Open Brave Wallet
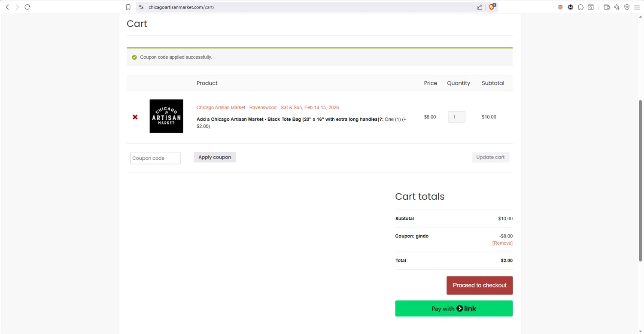644x334 pixels. (x=607, y=7)
